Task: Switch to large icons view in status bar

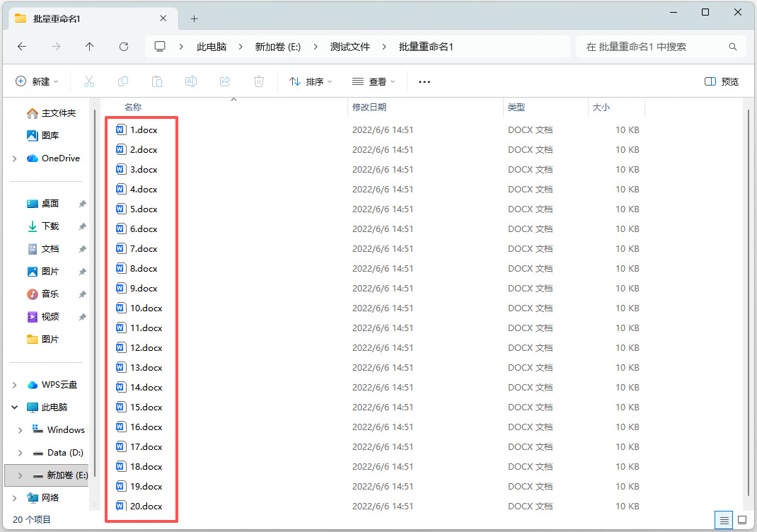Action: click(742, 521)
